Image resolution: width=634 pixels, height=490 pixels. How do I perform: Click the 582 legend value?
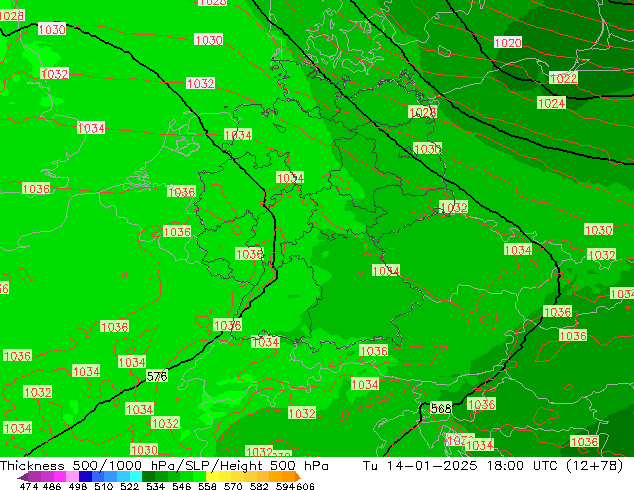[x=259, y=486]
